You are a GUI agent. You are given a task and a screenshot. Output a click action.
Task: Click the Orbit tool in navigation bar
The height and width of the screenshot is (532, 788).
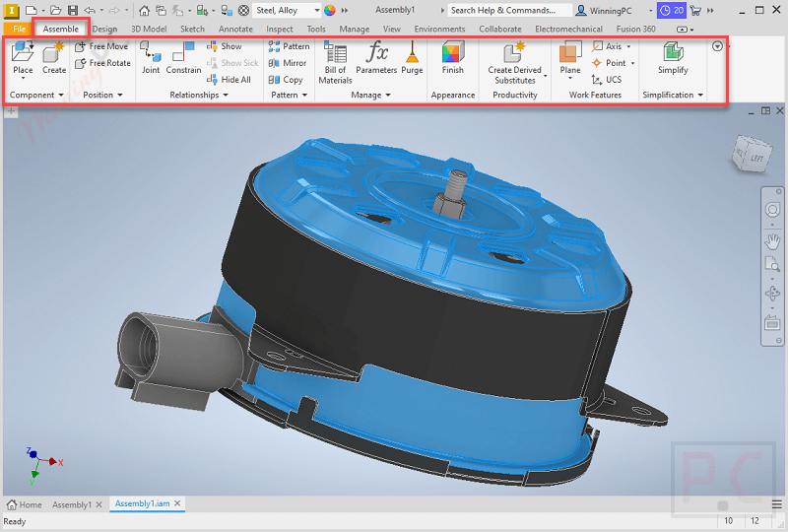click(772, 294)
